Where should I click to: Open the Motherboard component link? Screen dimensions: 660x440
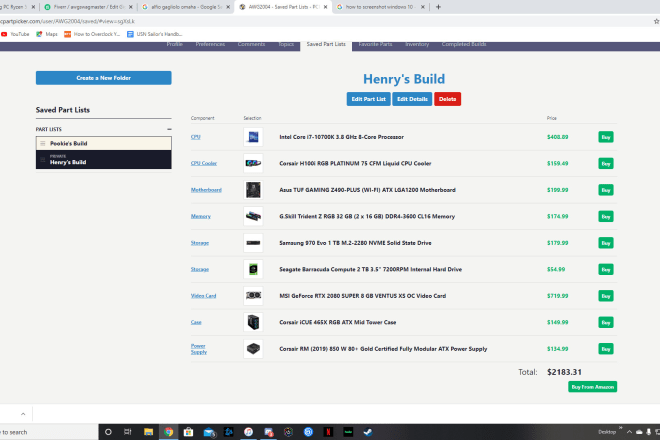coord(206,190)
